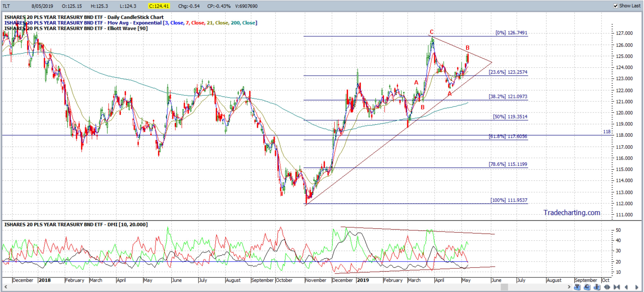Click the November label on time axis
This screenshot has height=292, width=644.
pyautogui.click(x=316, y=280)
